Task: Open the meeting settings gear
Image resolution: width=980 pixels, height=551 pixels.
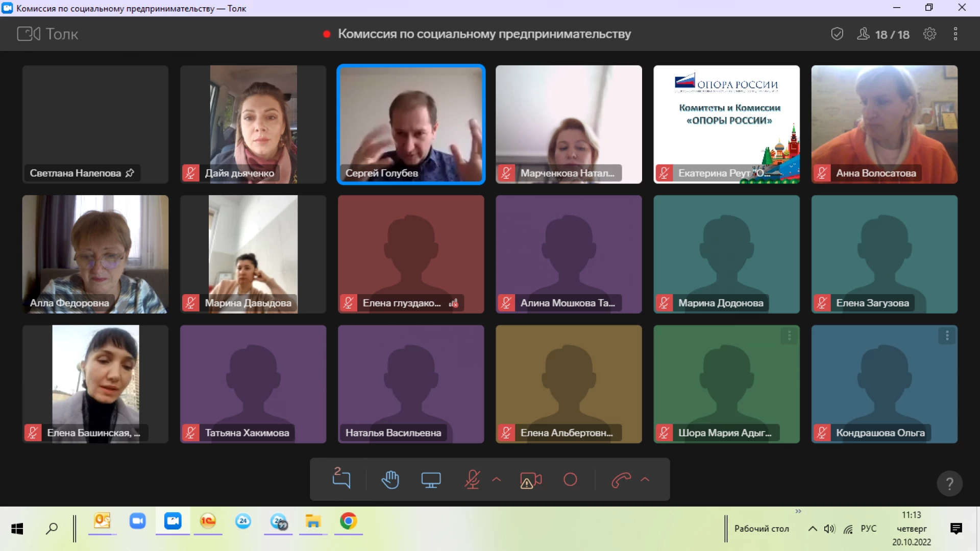Action: point(929,34)
